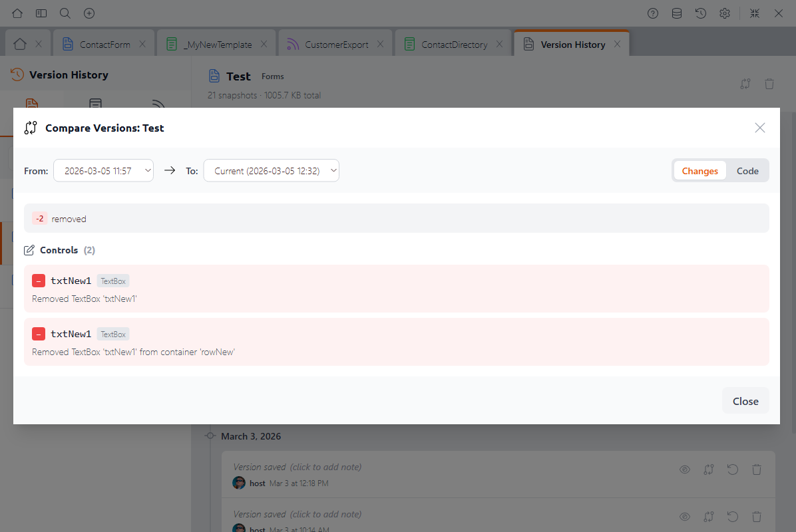The image size is (796, 532).
Task: Compare icon for Mar 3 12:18 PM version
Action: [709, 469]
